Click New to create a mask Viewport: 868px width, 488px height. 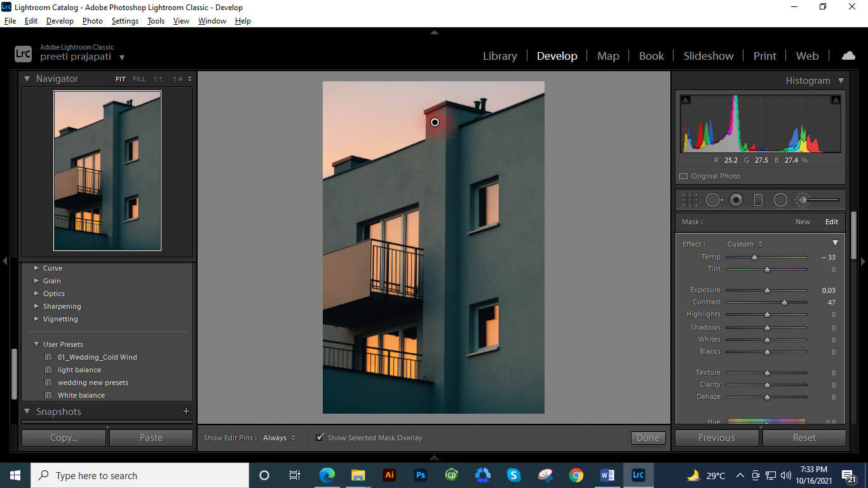pyautogui.click(x=803, y=221)
